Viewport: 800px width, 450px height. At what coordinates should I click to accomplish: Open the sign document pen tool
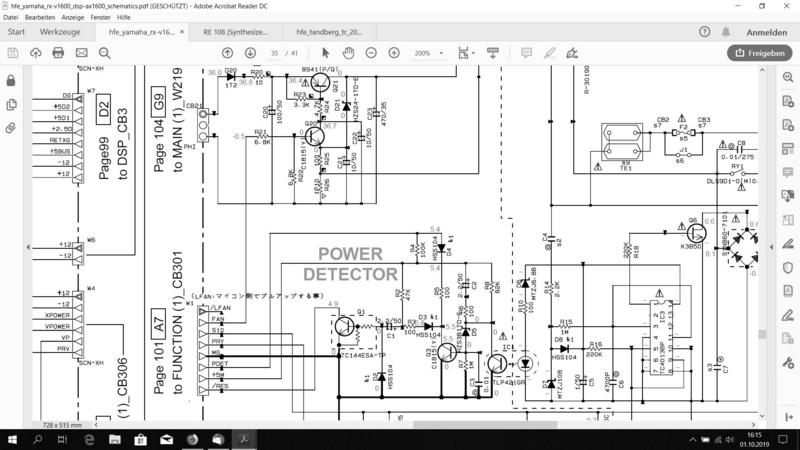(x=572, y=53)
